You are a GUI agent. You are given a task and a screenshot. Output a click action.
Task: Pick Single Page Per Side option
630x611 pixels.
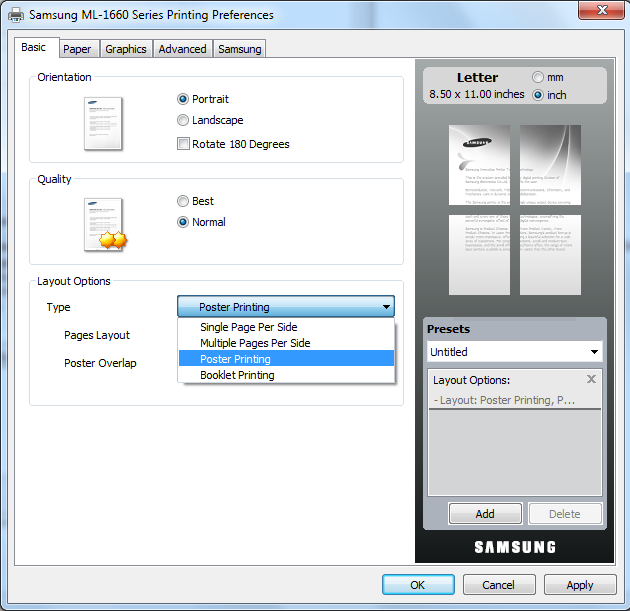point(286,327)
